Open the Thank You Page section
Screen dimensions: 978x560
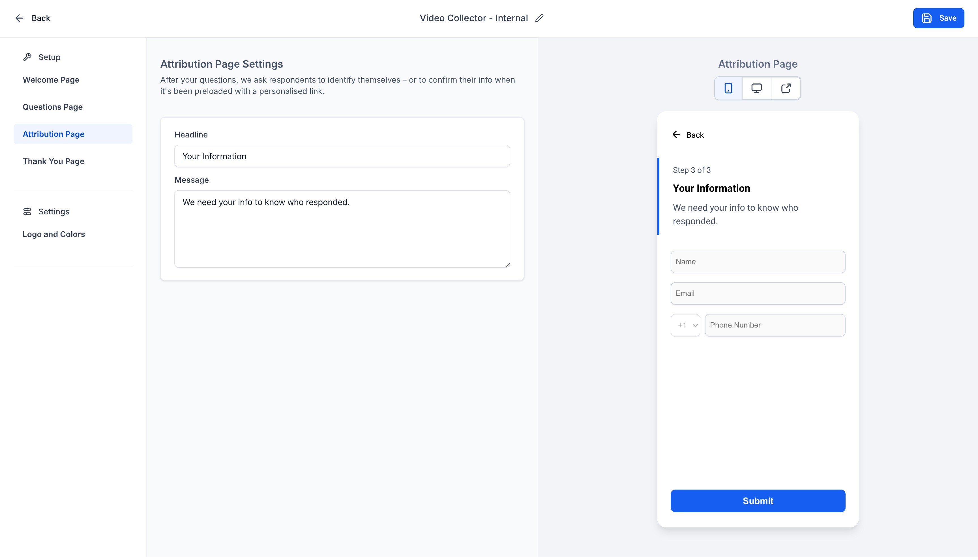[53, 161]
